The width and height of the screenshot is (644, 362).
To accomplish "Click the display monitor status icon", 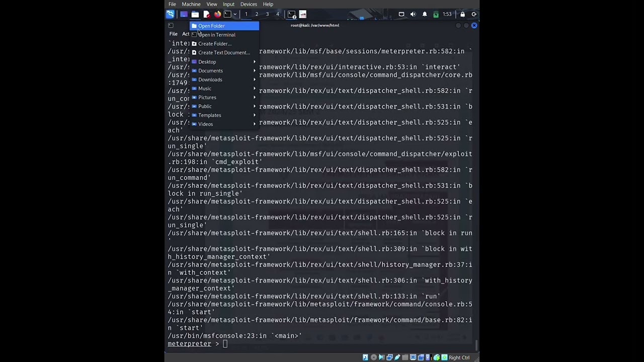I will [x=413, y=357].
